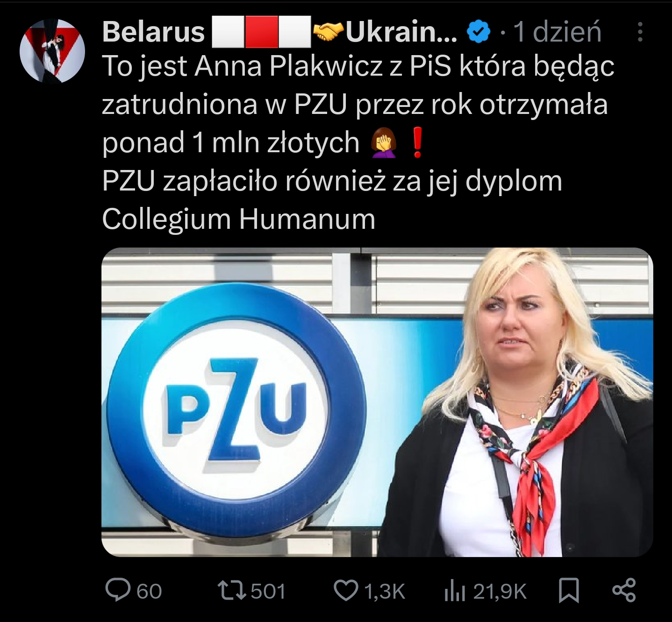The height and width of the screenshot is (622, 672).
Task: Click the 501 reposts count
Action: pos(268,592)
